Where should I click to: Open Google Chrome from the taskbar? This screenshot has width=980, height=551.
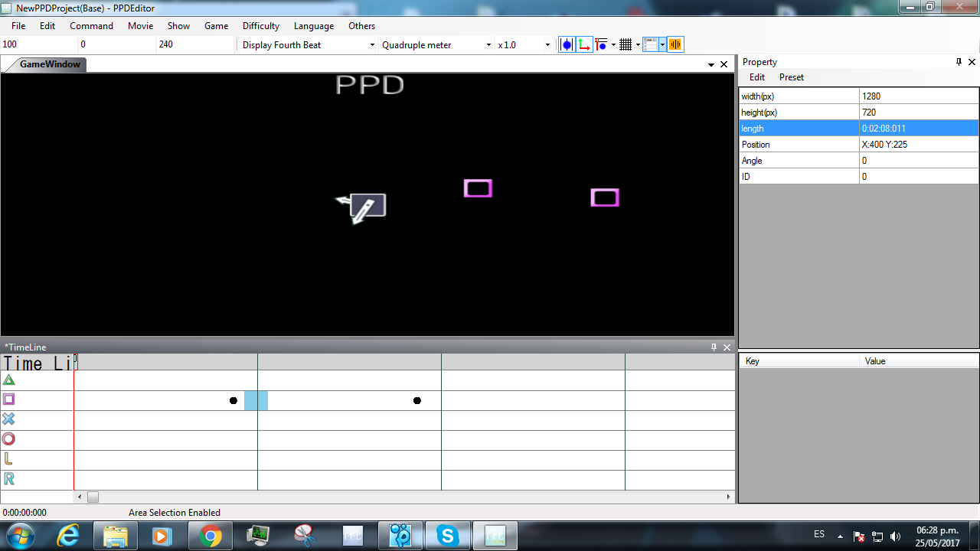pos(211,536)
